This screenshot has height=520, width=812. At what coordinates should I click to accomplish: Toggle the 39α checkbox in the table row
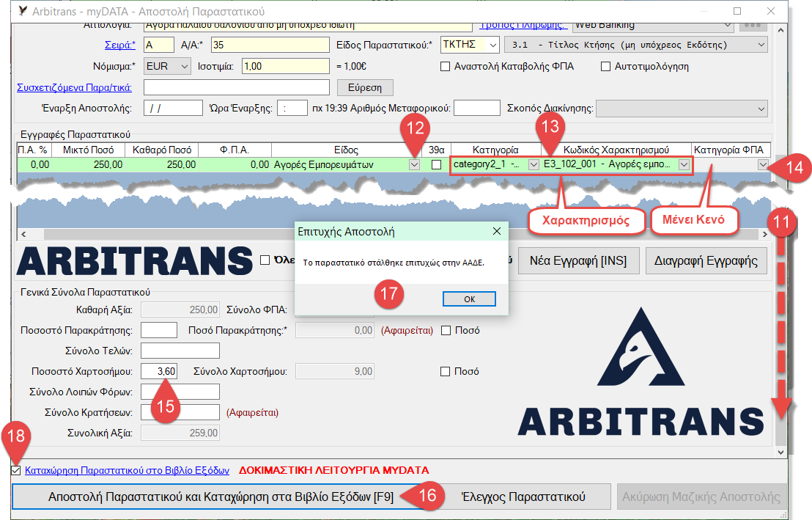tap(437, 164)
